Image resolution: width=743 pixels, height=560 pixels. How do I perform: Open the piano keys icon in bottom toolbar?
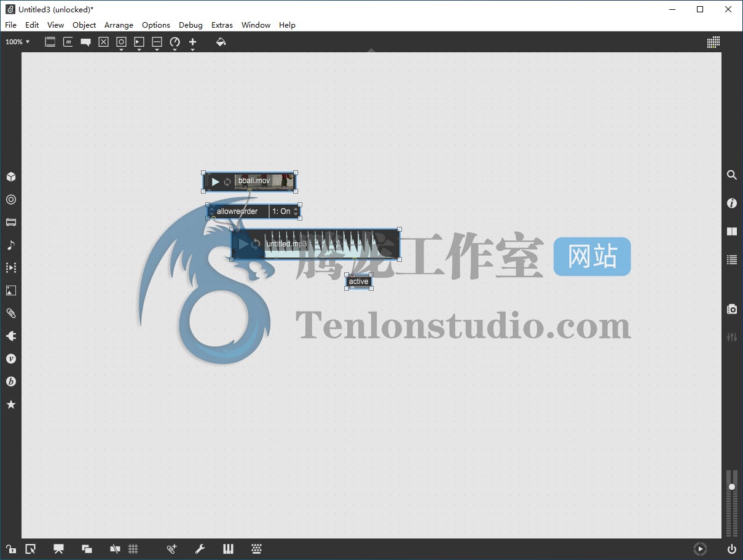tap(228, 549)
